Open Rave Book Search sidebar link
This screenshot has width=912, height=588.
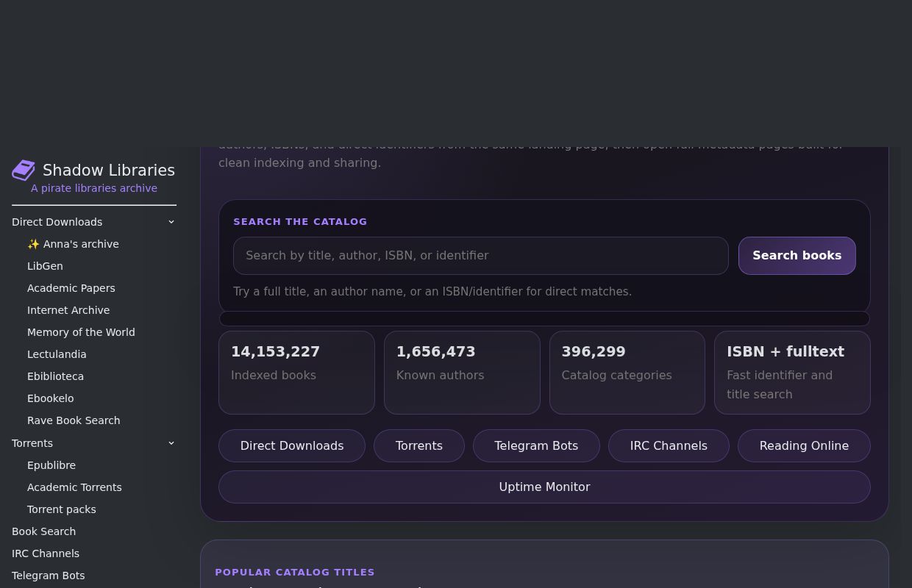(x=74, y=420)
